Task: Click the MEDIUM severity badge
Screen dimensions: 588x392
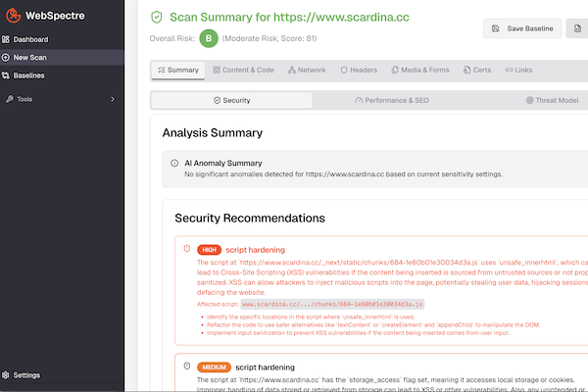Action: coord(214,367)
